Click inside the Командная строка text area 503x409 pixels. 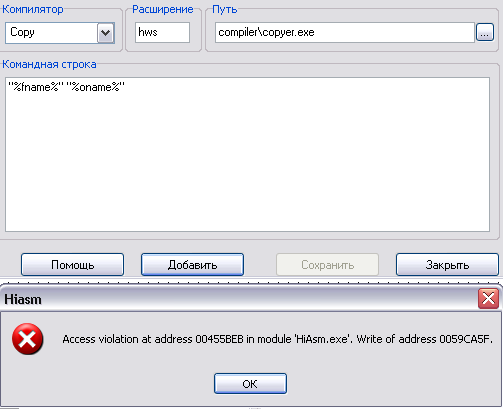247,154
